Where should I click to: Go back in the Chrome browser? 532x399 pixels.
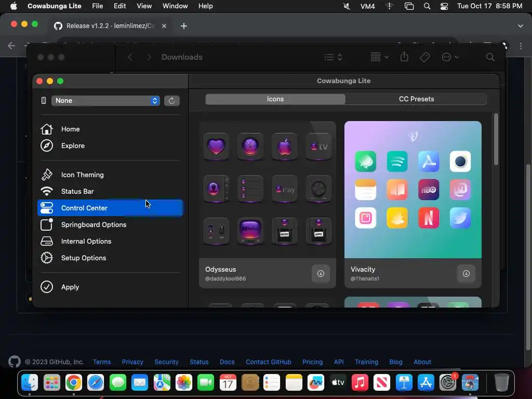tap(11, 46)
